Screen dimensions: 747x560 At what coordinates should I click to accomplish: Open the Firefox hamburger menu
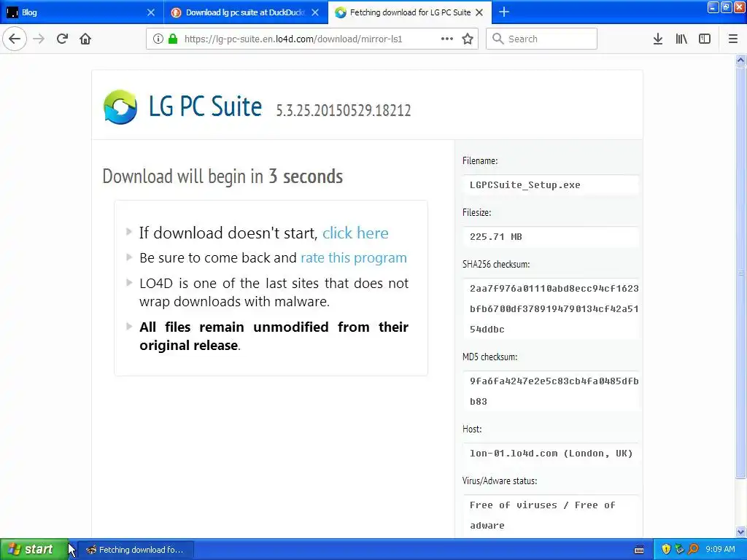[733, 39]
